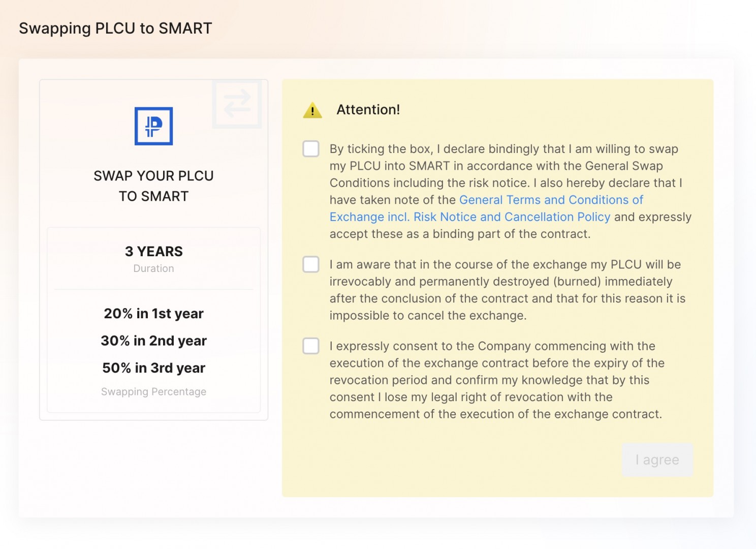Click the paragraph about losing revocation right
The image size is (756, 549).
497,380
